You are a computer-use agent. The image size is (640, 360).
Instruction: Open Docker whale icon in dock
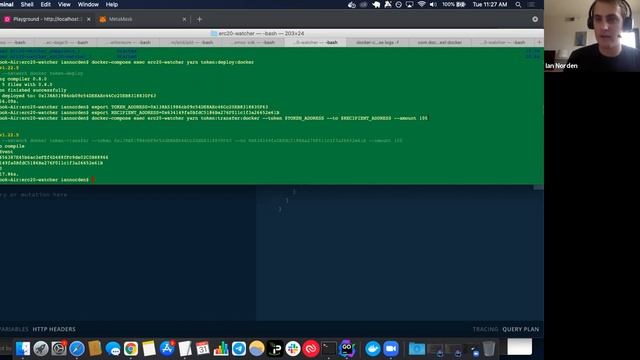(372, 349)
